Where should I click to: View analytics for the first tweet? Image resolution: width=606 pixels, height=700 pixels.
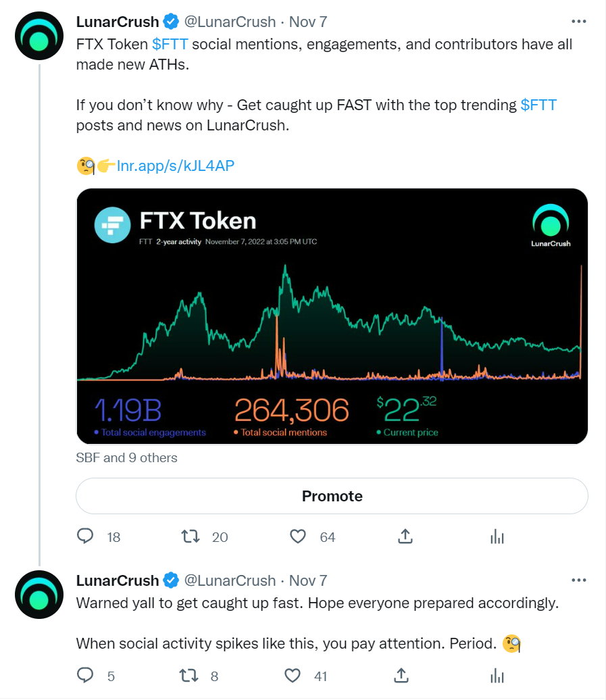pos(497,537)
